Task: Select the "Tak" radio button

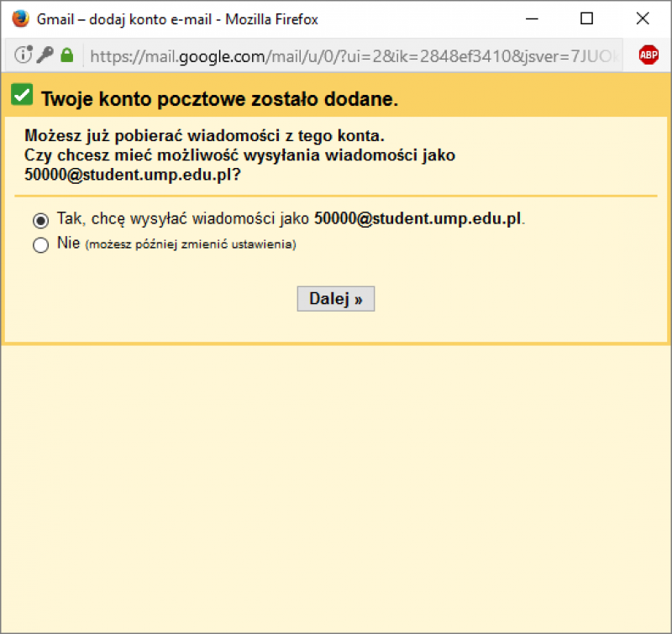Action: coord(40,221)
